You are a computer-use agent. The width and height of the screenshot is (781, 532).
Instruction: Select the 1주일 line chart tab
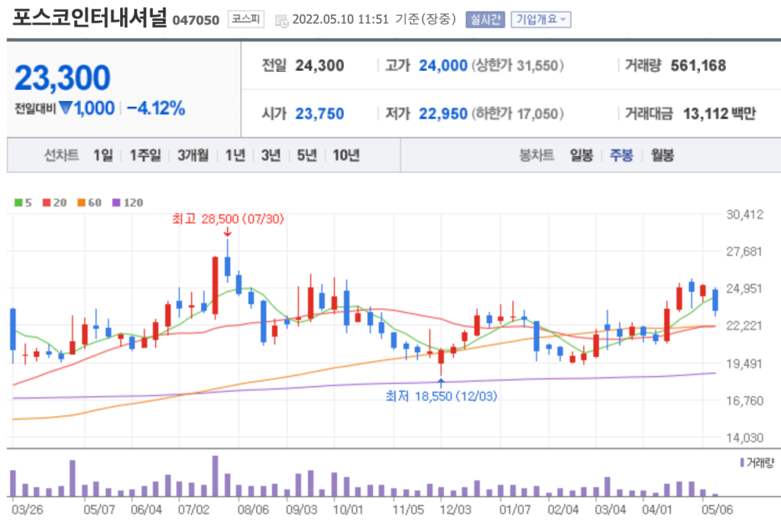coord(145,155)
